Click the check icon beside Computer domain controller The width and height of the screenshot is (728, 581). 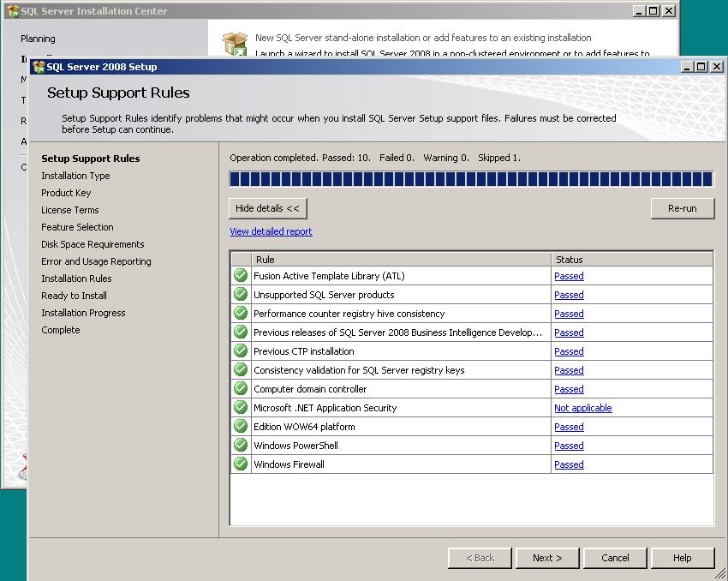(x=241, y=388)
